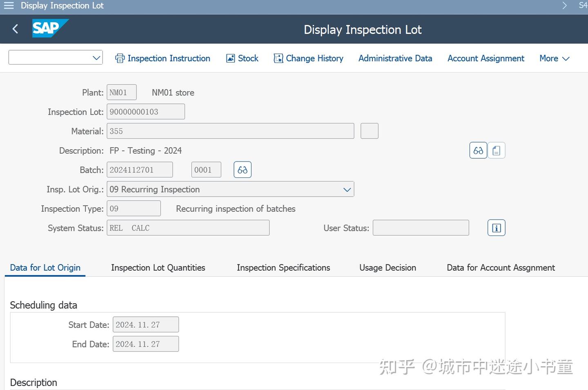The width and height of the screenshot is (588, 390).
Task: Open material details with the glasses icon
Action: [x=478, y=150]
